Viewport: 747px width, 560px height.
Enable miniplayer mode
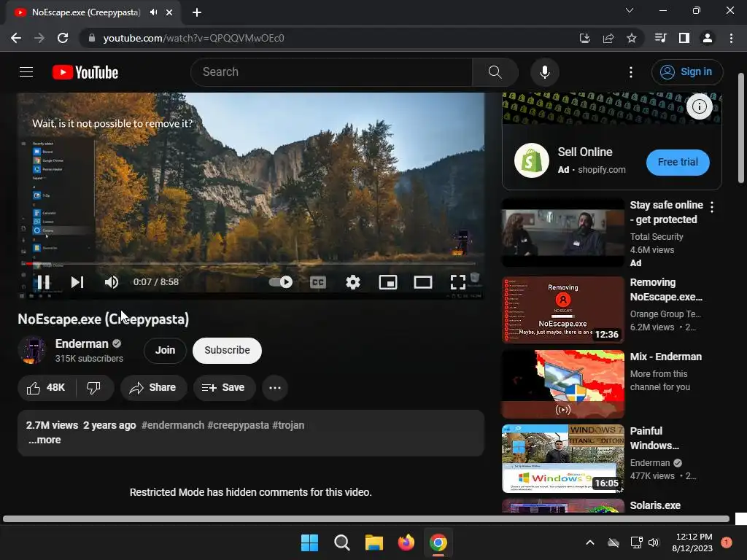pyautogui.click(x=388, y=282)
